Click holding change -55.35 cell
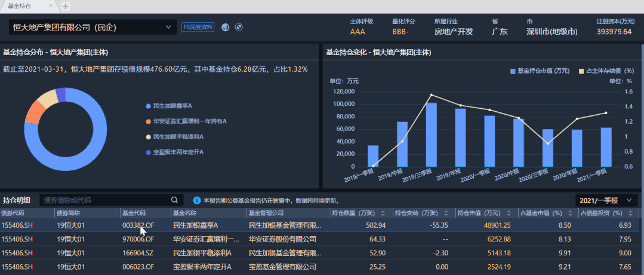This screenshot has height=275, width=644. 438,225
